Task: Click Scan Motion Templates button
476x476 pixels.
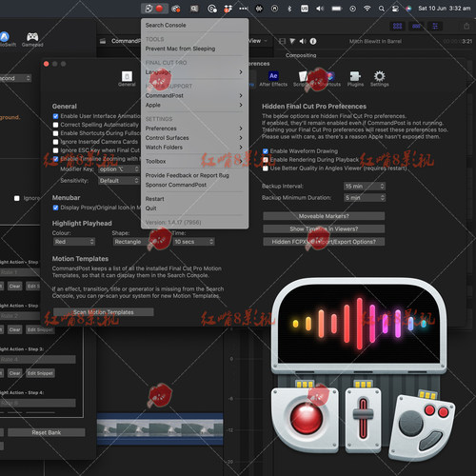Action: (104, 312)
